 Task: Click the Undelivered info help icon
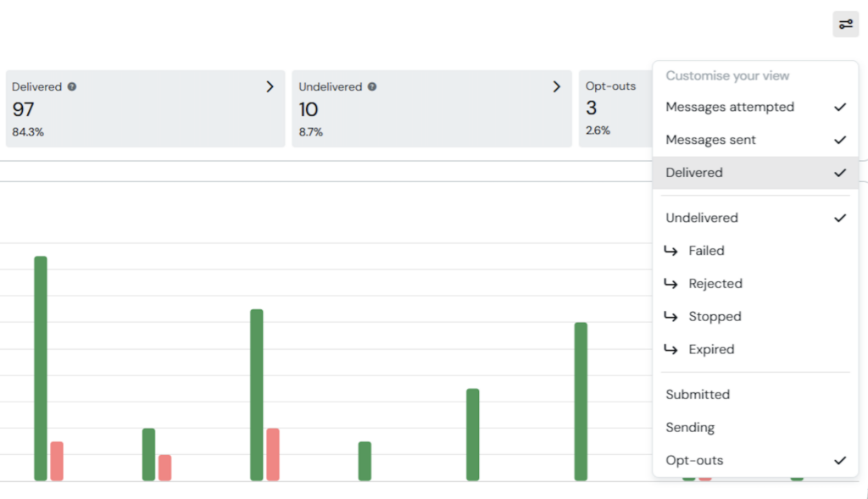point(372,86)
